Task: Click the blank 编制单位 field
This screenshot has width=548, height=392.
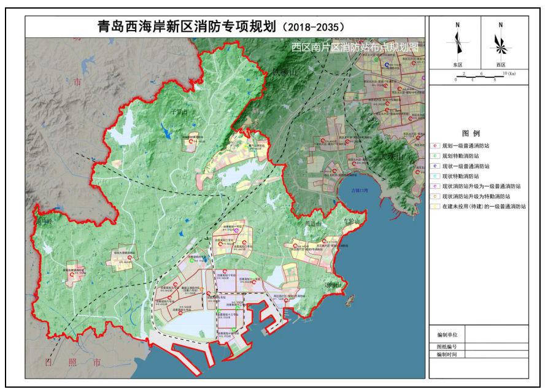Action: pyautogui.click(x=496, y=334)
